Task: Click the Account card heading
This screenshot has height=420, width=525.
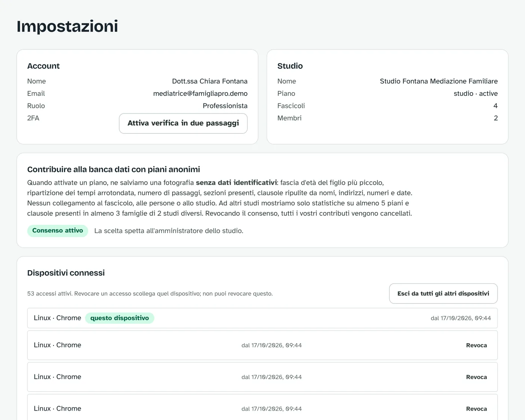Action: 43,66
